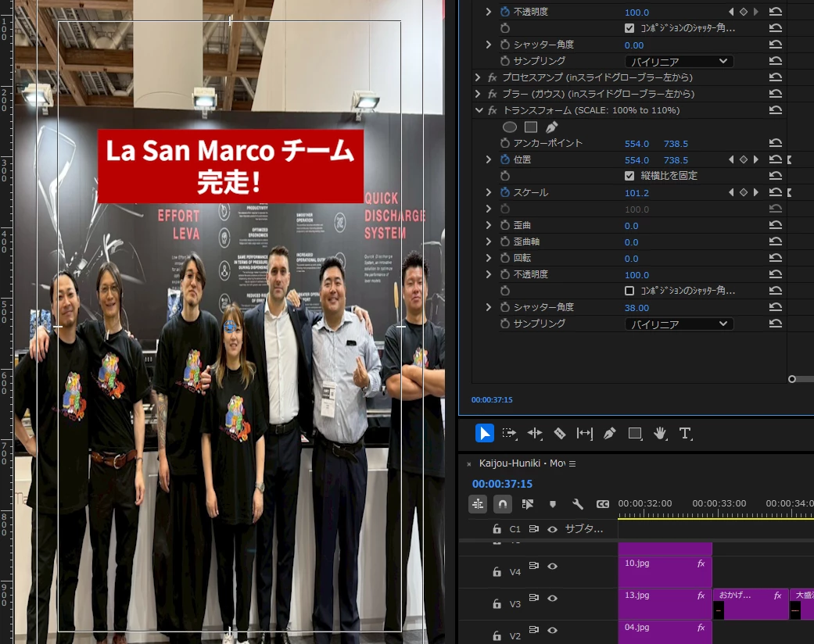This screenshot has height=644, width=814.
Task: Expand the 歪曲 property
Action: (489, 225)
